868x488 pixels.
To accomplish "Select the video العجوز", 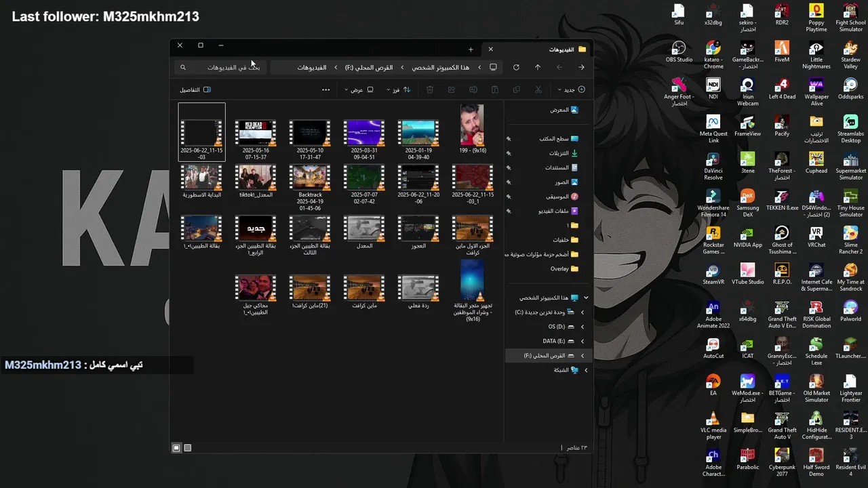I will point(418,232).
